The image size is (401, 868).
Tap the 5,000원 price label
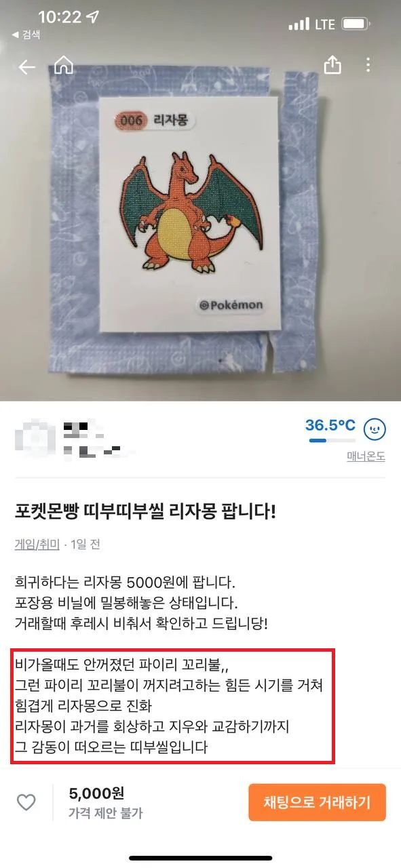coord(96,793)
